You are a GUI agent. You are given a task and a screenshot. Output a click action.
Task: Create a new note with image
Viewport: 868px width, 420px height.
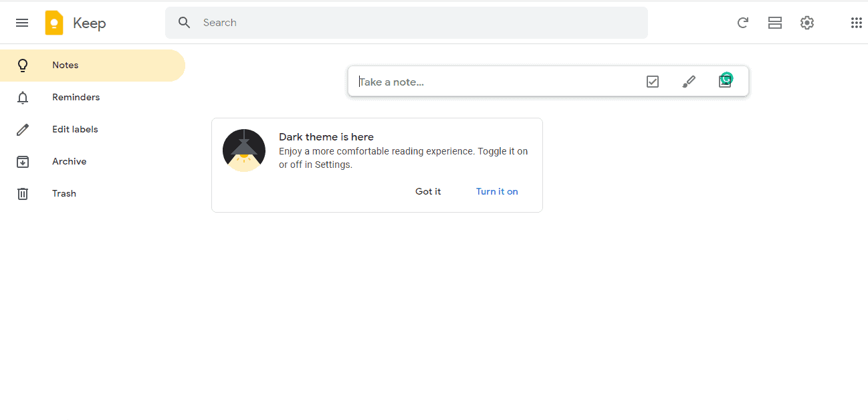[x=725, y=82]
